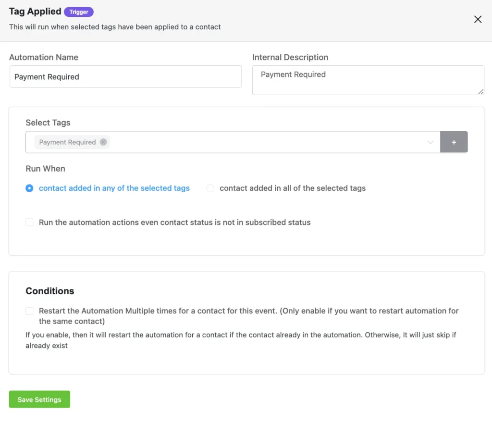This screenshot has height=448, width=492.
Task: Click the plus button to add tag
Action: coord(454,142)
